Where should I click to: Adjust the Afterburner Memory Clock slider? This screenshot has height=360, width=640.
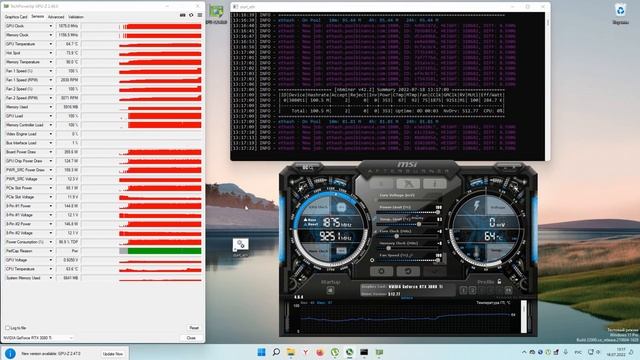tap(407, 248)
